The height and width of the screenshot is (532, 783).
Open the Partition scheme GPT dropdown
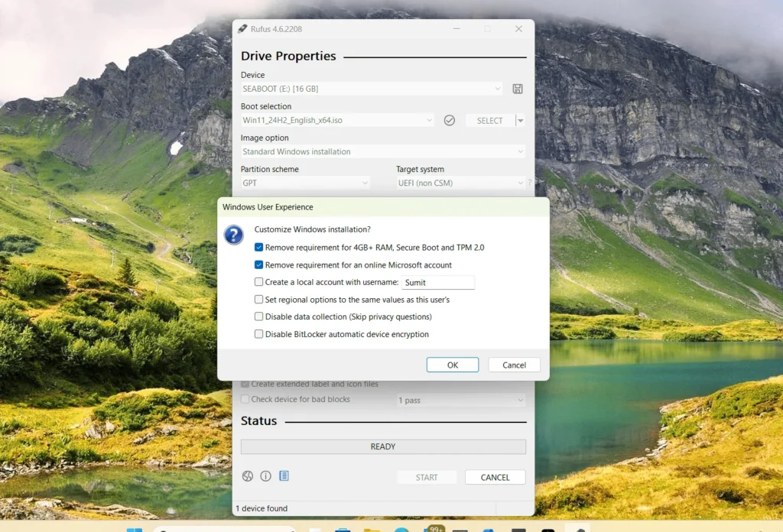[305, 183]
